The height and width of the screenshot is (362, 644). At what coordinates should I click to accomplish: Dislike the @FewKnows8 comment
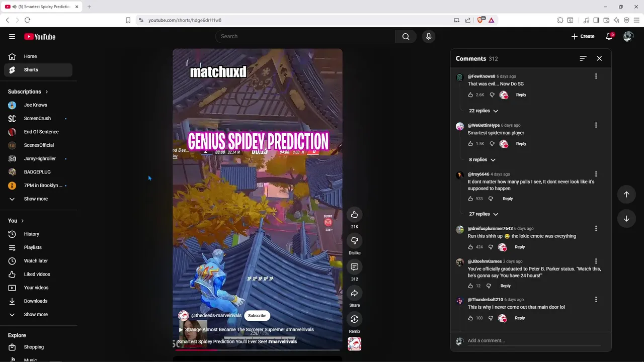(x=492, y=95)
